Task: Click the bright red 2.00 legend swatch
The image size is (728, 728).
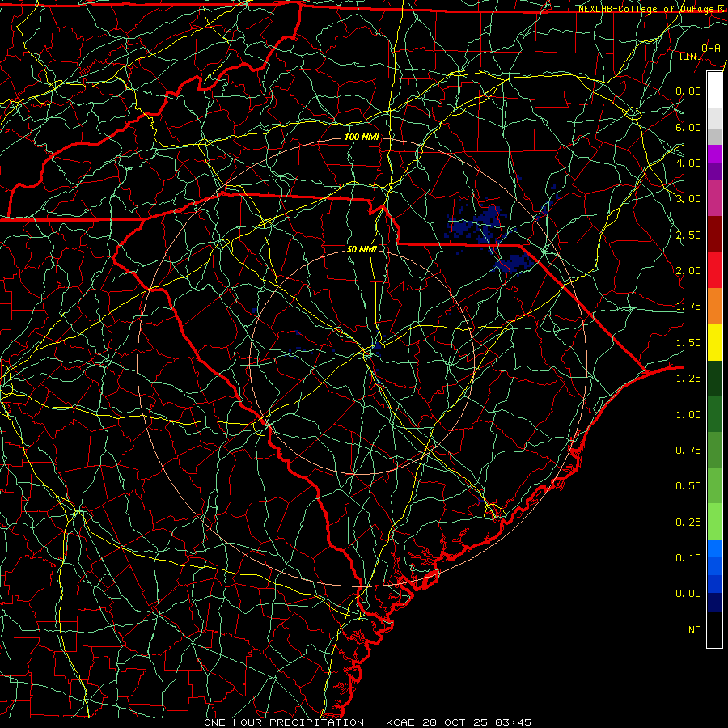Action: (714, 270)
